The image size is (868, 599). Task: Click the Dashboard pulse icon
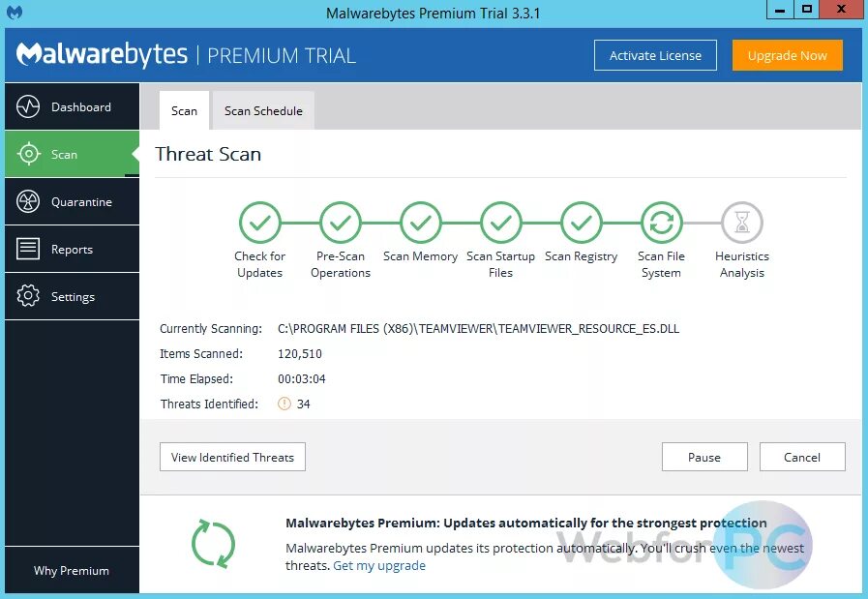coord(28,106)
